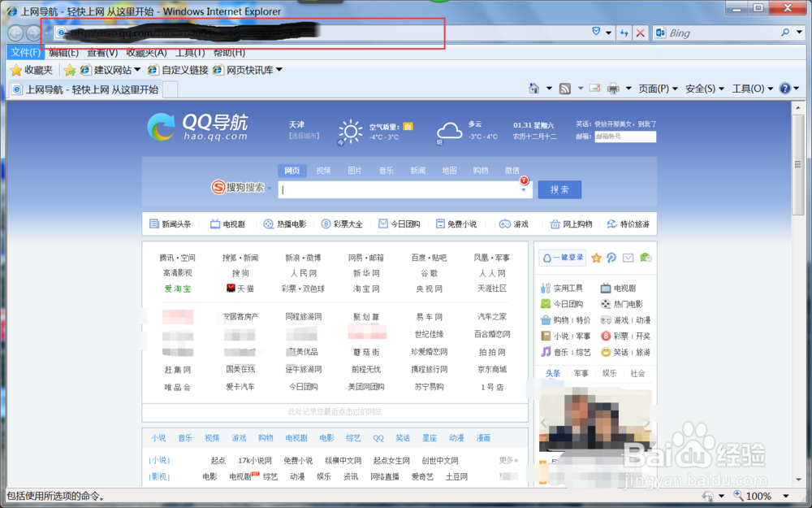Open the 帮助(H) menu

click(229, 52)
